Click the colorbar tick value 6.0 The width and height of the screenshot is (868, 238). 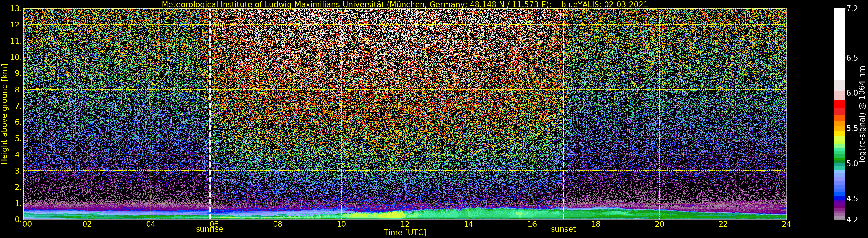852,93
